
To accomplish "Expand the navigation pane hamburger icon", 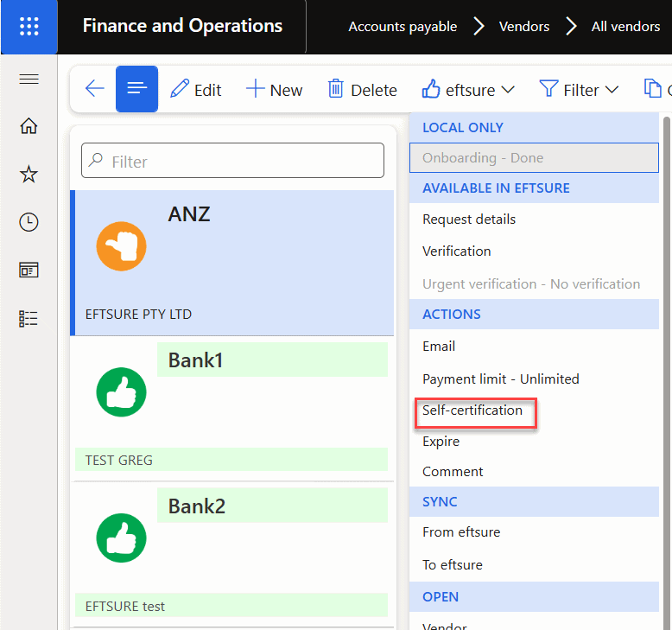I will (x=29, y=79).
